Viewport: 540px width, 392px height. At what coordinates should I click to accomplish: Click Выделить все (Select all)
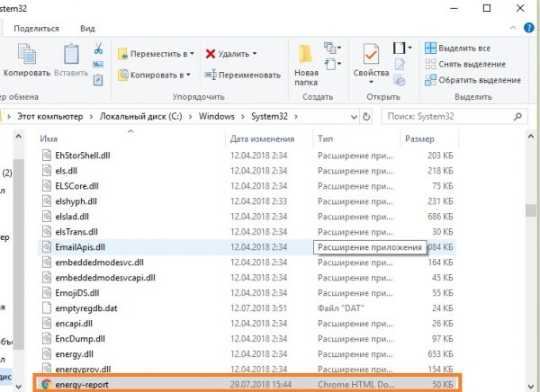pos(458,48)
